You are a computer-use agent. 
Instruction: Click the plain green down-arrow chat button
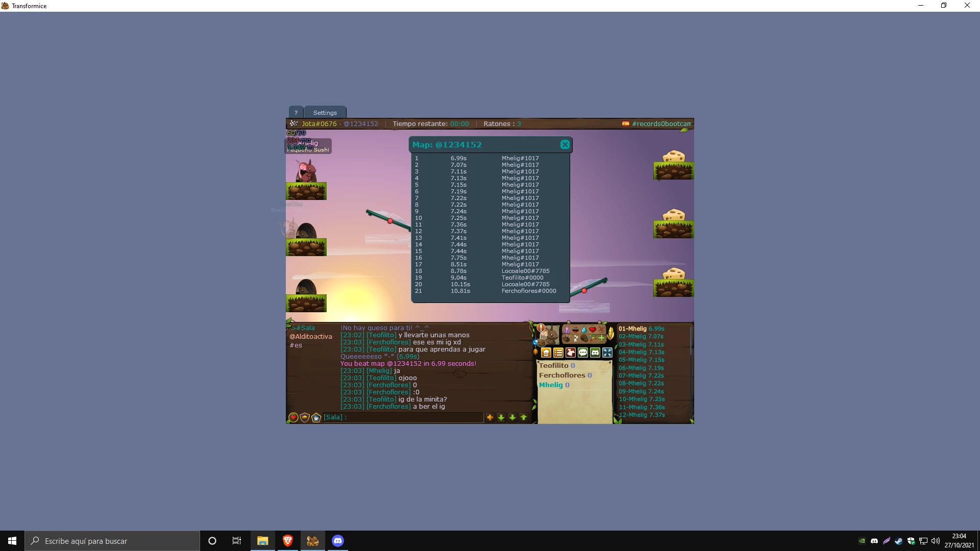(x=512, y=417)
